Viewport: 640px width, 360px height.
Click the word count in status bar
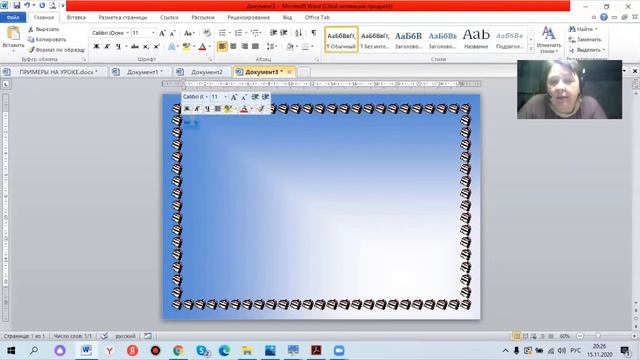73,336
